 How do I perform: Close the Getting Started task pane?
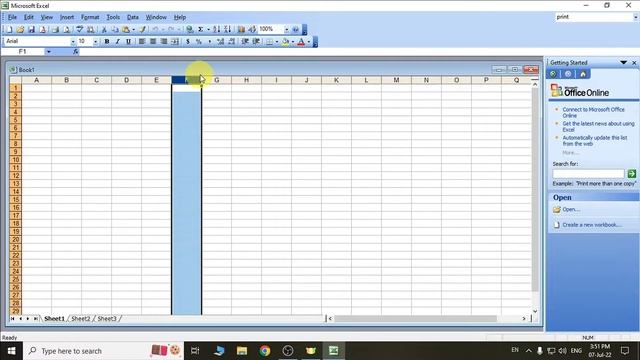point(634,62)
